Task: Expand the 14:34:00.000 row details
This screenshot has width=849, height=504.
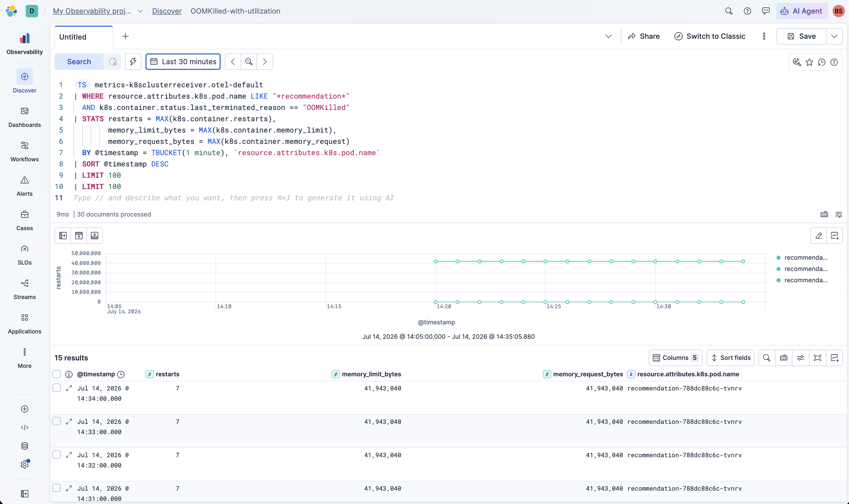Action: coord(69,388)
